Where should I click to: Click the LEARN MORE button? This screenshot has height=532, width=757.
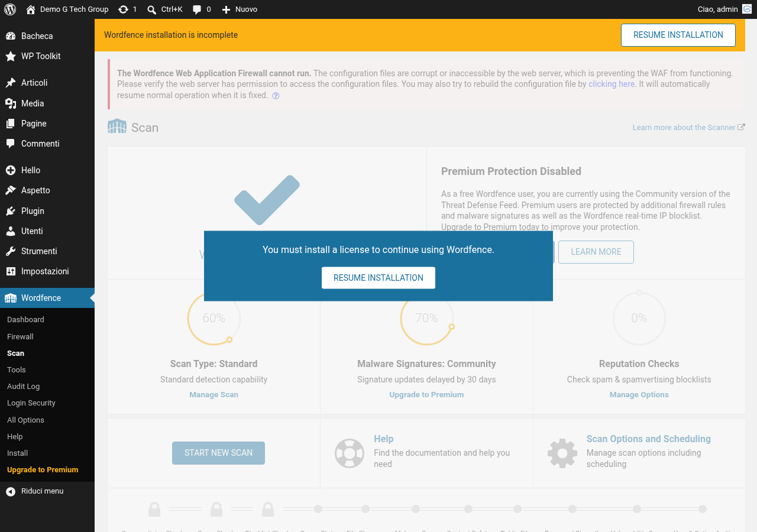coord(596,252)
